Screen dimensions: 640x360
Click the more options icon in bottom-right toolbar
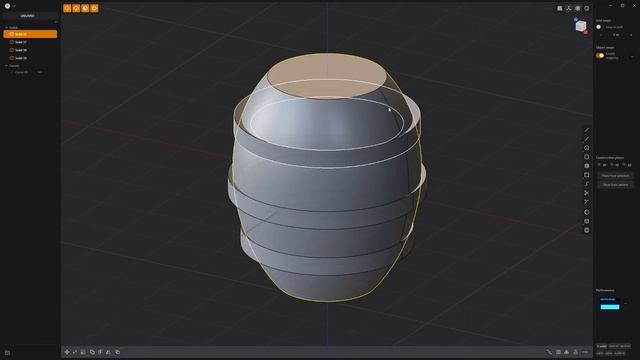pos(585,352)
